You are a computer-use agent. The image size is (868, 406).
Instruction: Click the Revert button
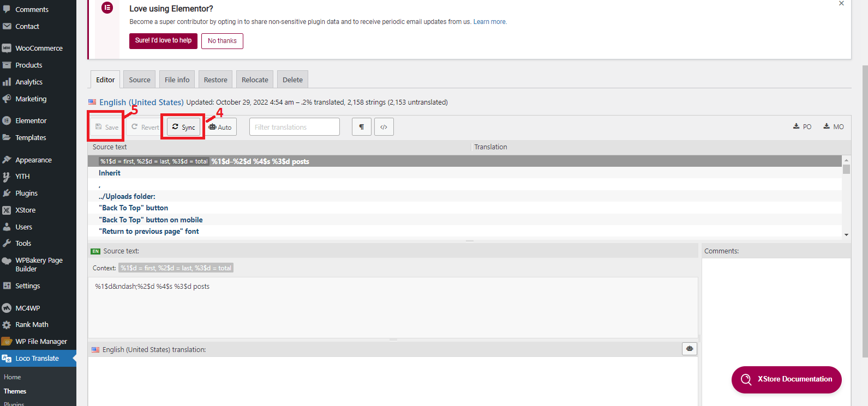pyautogui.click(x=145, y=127)
